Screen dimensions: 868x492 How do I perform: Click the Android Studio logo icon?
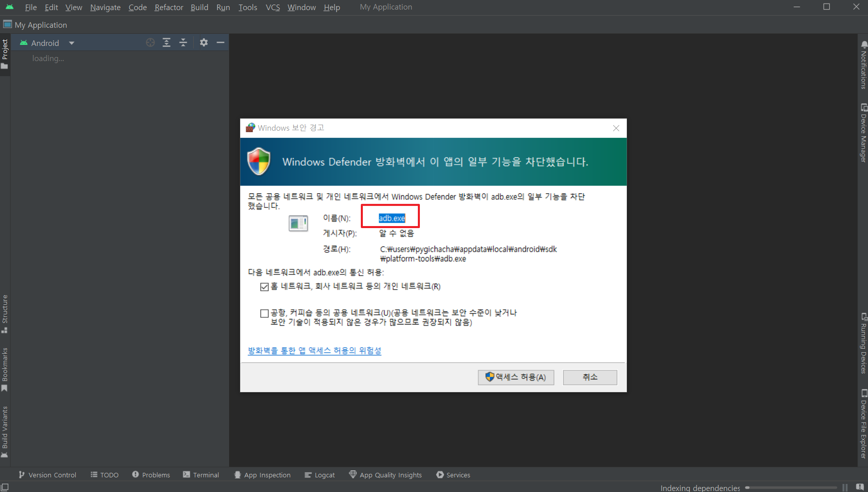[x=10, y=7]
